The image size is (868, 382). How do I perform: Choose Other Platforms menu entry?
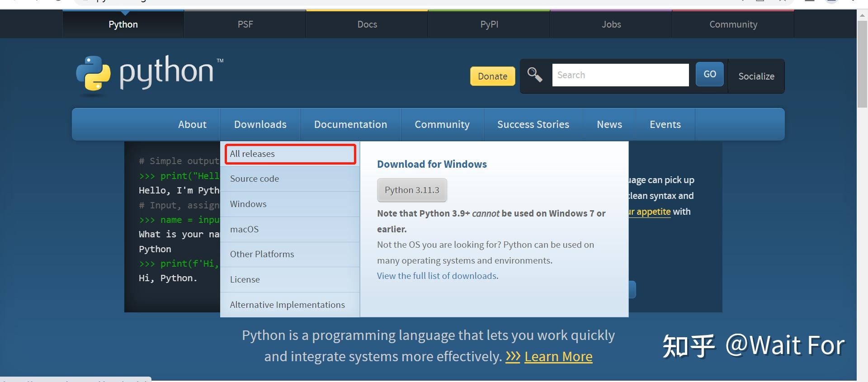[x=262, y=255]
